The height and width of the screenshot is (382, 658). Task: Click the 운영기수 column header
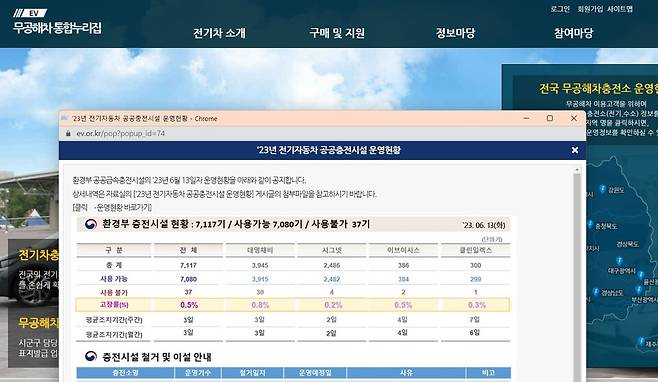[x=198, y=373]
